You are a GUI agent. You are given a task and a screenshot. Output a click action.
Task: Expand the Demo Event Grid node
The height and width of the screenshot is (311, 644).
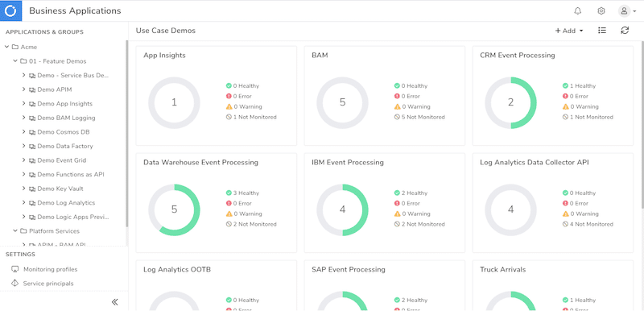pos(24,160)
